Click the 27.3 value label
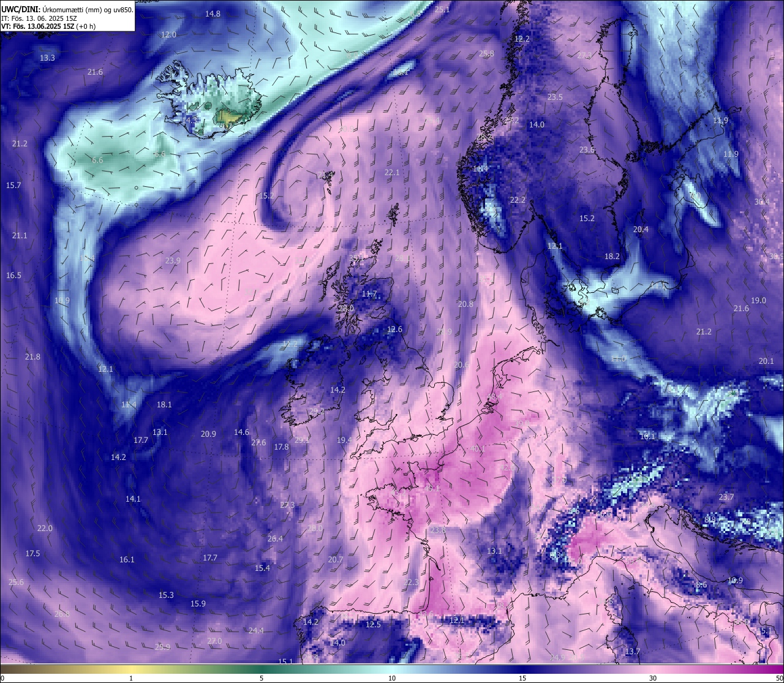The image size is (784, 683). (287, 505)
